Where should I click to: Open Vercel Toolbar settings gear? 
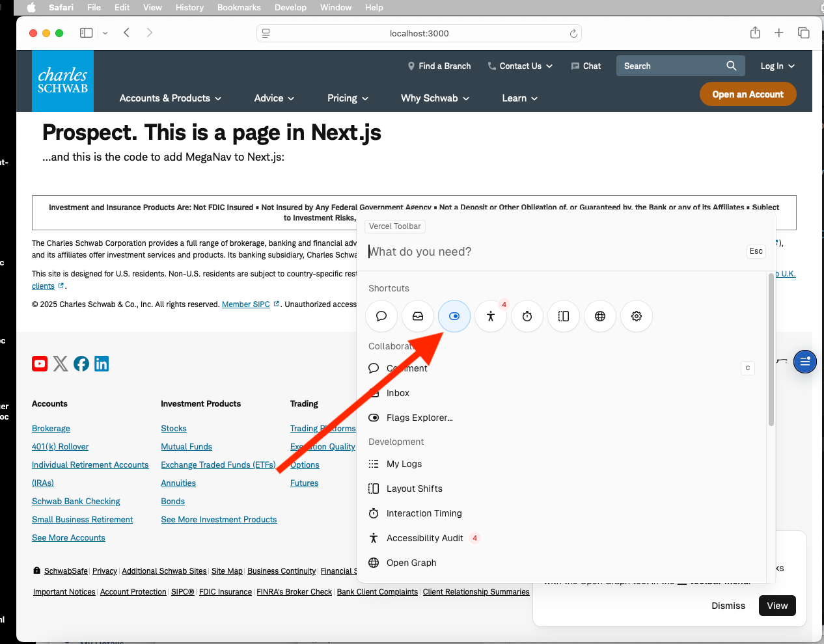tap(636, 316)
